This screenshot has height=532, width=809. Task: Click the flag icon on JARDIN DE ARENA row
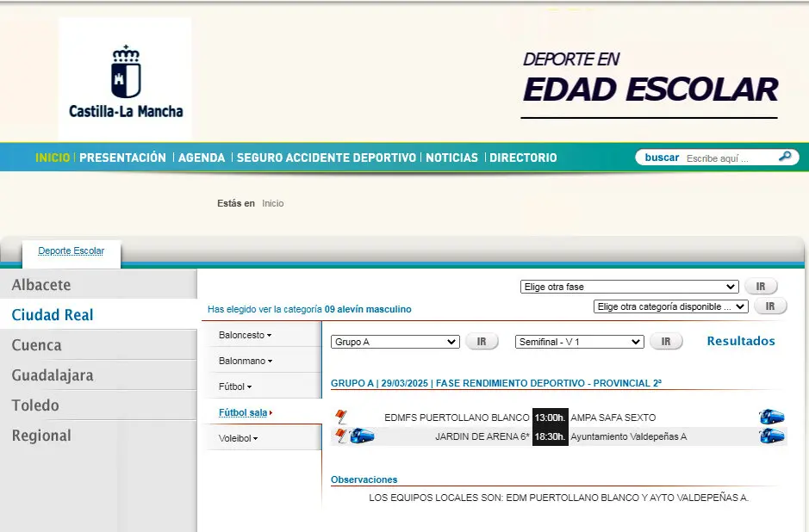340,436
